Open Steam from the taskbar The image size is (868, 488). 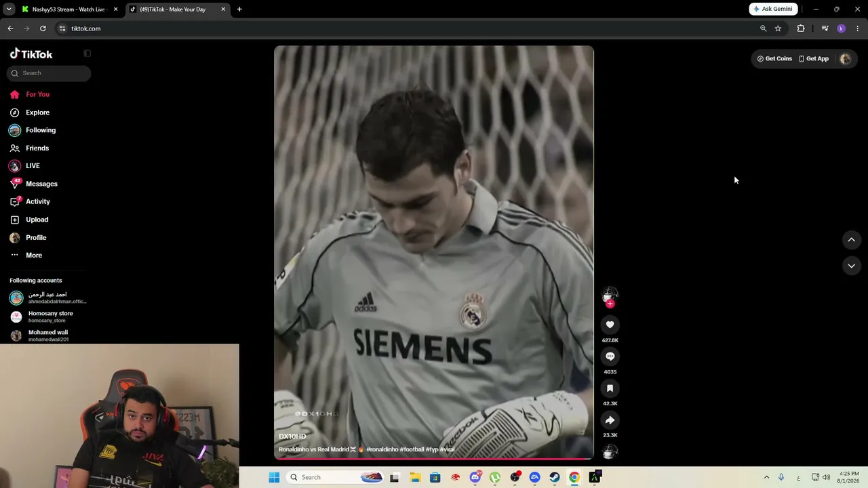click(x=555, y=477)
